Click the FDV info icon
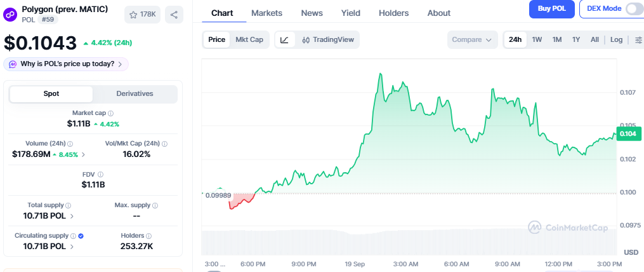 [x=101, y=175]
